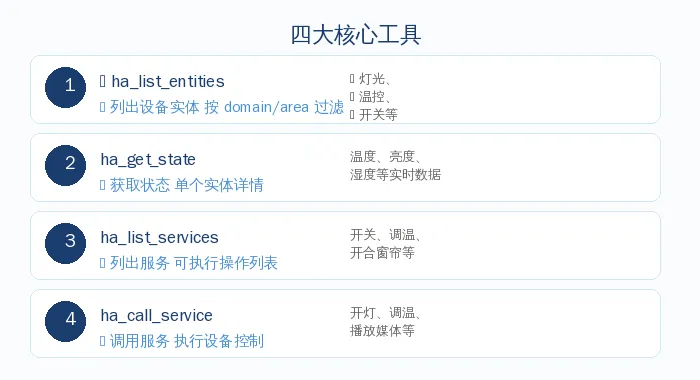
Task: Click the text 湿度等实时数据
Action: [395, 175]
